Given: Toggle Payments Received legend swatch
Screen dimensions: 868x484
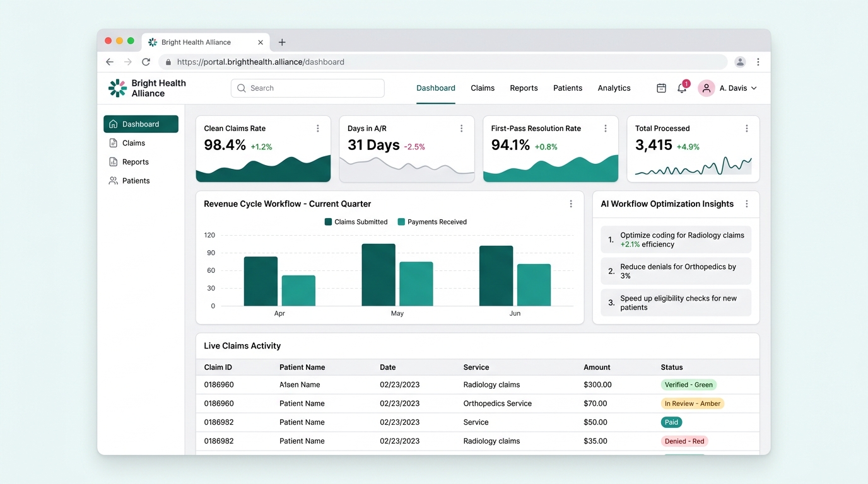Looking at the screenshot, I should pyautogui.click(x=401, y=222).
